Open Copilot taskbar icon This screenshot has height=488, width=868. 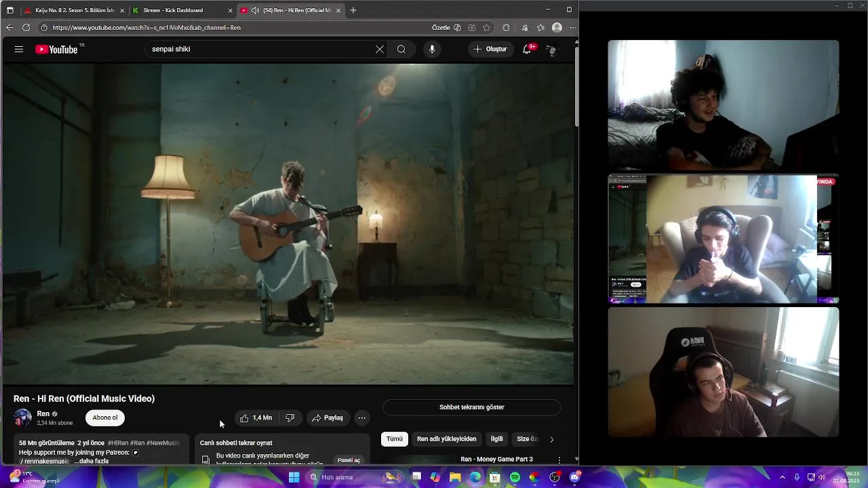[435, 477]
